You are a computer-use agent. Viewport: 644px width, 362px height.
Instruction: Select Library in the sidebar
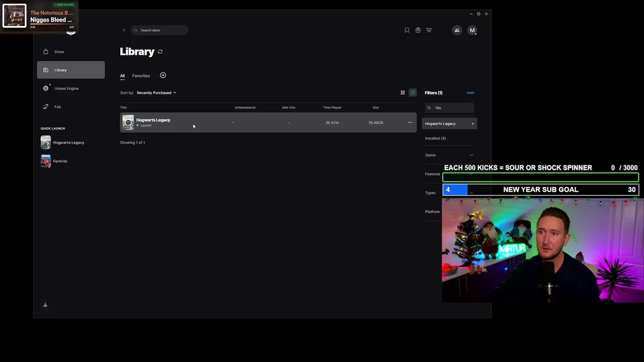point(71,70)
